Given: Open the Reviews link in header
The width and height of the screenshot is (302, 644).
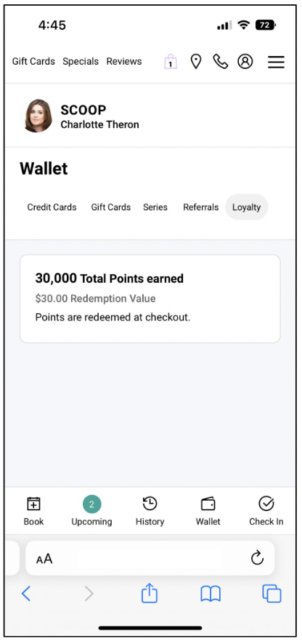Looking at the screenshot, I should tap(124, 62).
